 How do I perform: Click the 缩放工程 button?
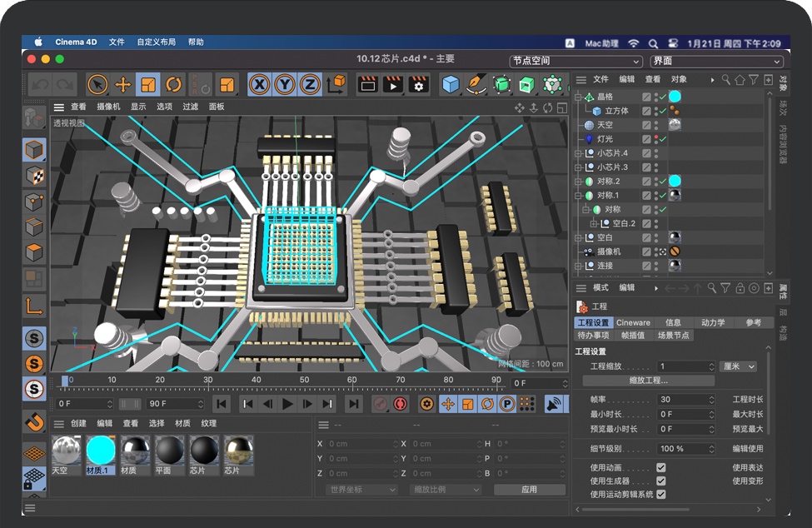[648, 381]
